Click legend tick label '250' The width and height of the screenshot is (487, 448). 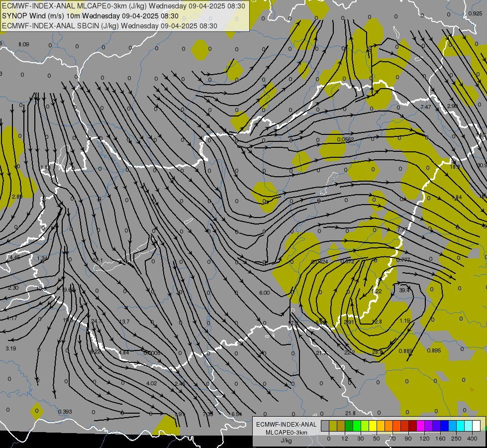[456, 439]
